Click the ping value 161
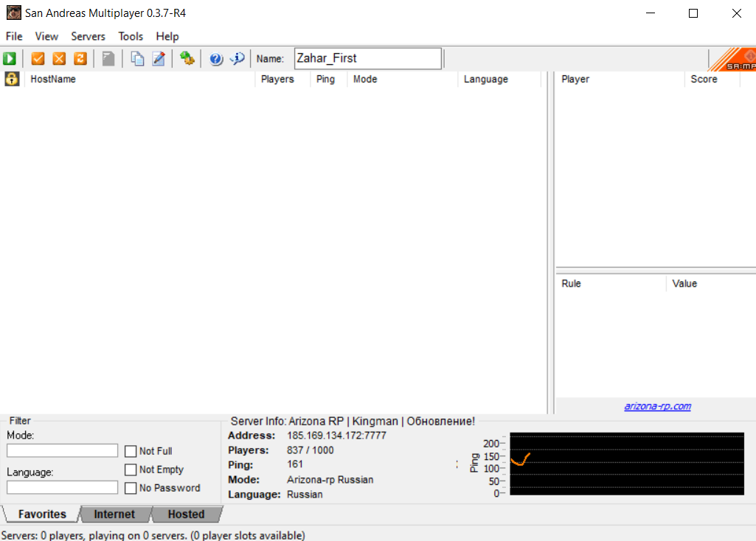Image resolution: width=756 pixels, height=541 pixels. pyautogui.click(x=294, y=464)
